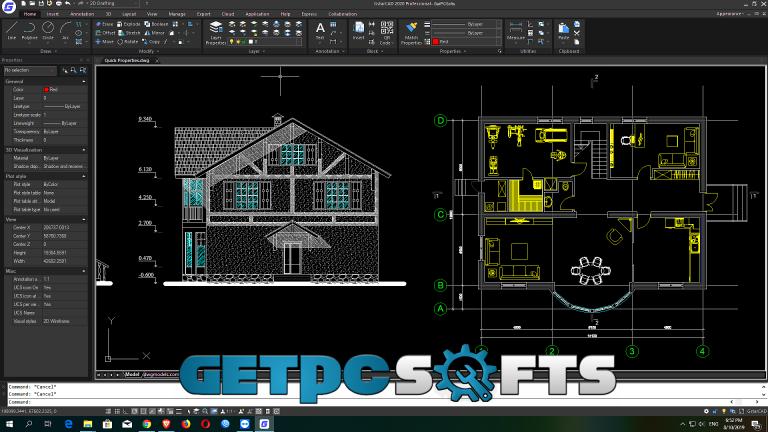
Task: Click the Print icon in quick access toolbar
Action: coord(58,3)
